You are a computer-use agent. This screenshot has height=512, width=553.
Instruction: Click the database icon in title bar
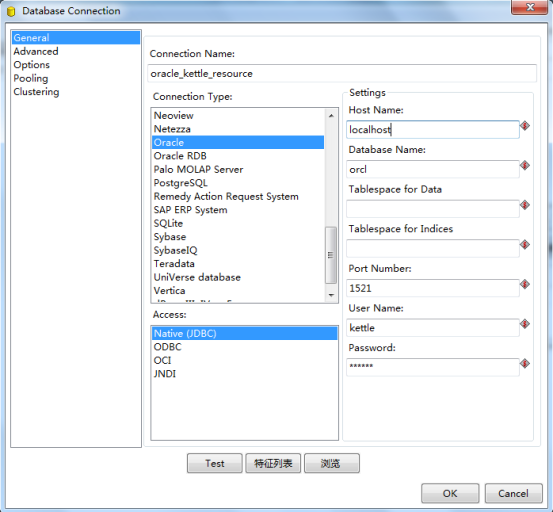tap(11, 12)
